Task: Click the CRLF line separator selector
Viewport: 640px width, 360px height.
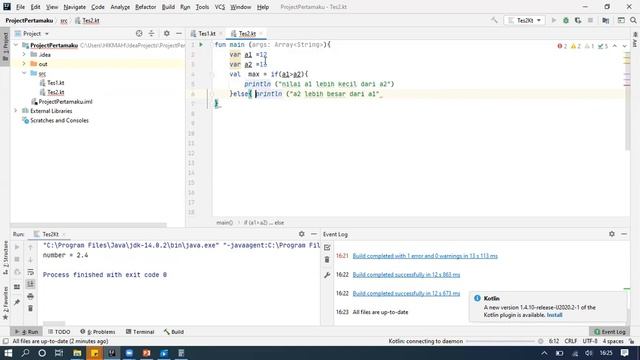Action: pos(571,341)
